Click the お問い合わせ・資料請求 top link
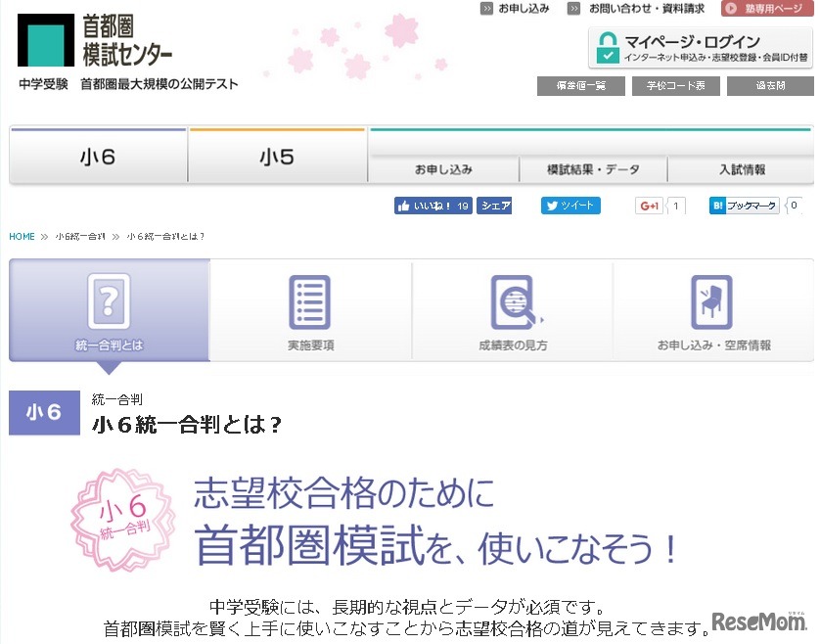 647,9
